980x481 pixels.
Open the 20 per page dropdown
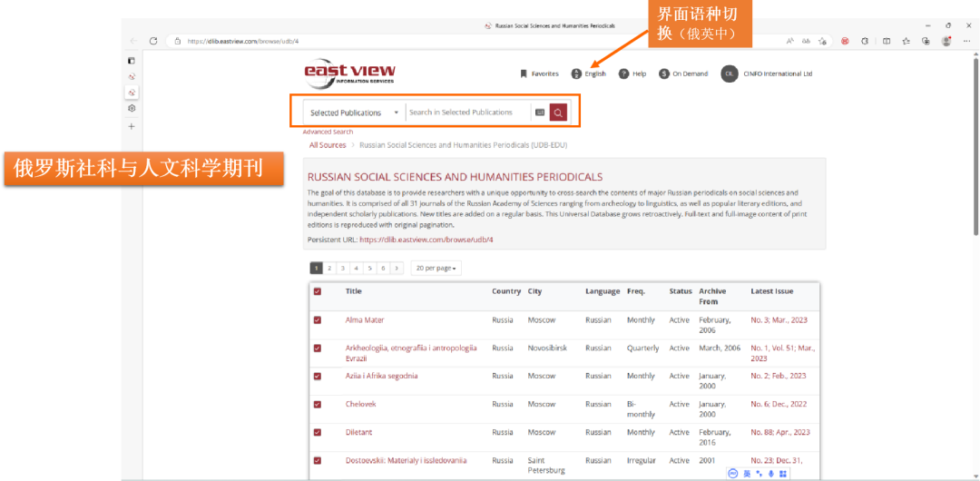[x=436, y=269]
